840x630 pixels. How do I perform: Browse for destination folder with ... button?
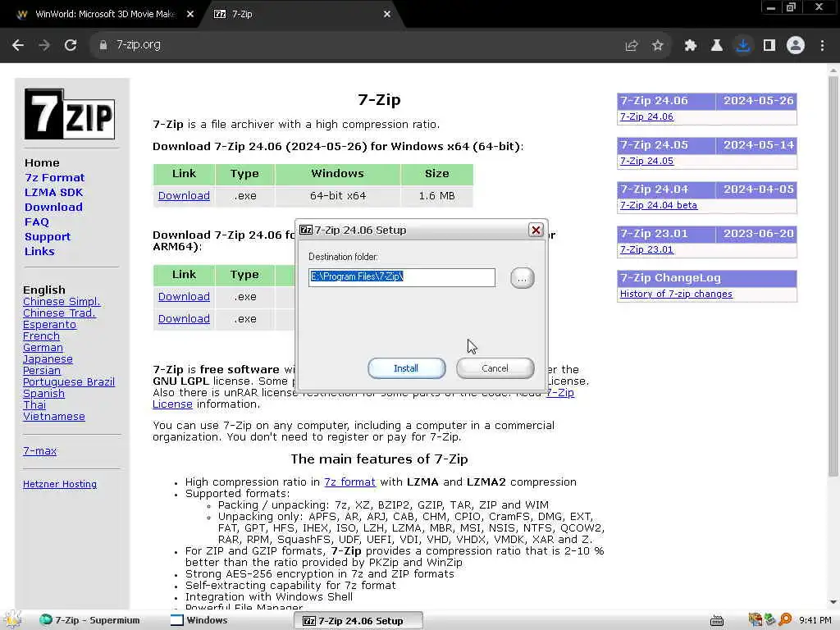pos(522,278)
